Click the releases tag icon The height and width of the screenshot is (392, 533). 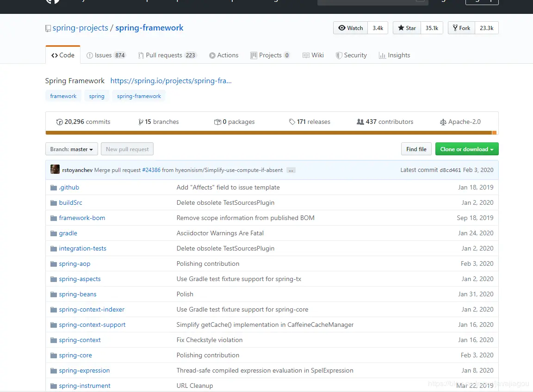point(292,122)
